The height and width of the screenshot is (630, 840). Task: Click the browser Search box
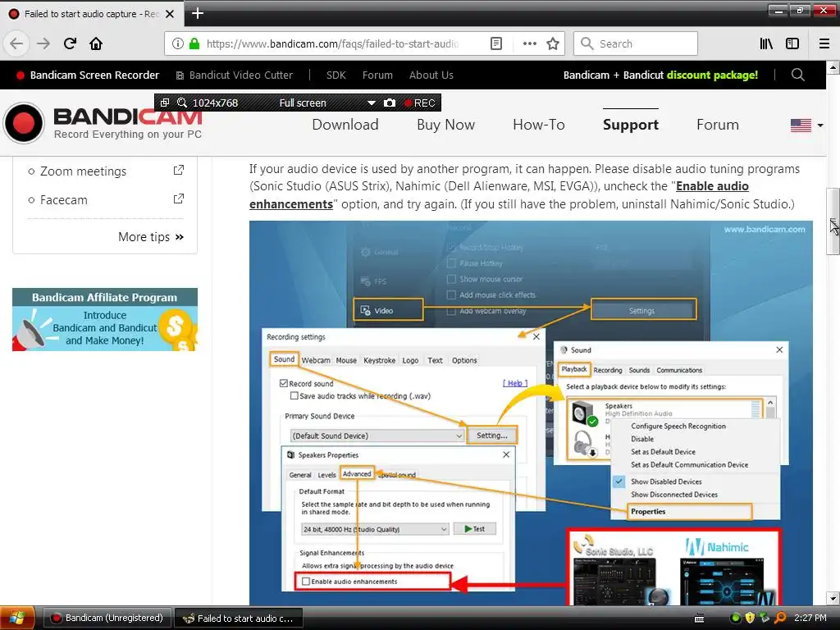coord(636,43)
